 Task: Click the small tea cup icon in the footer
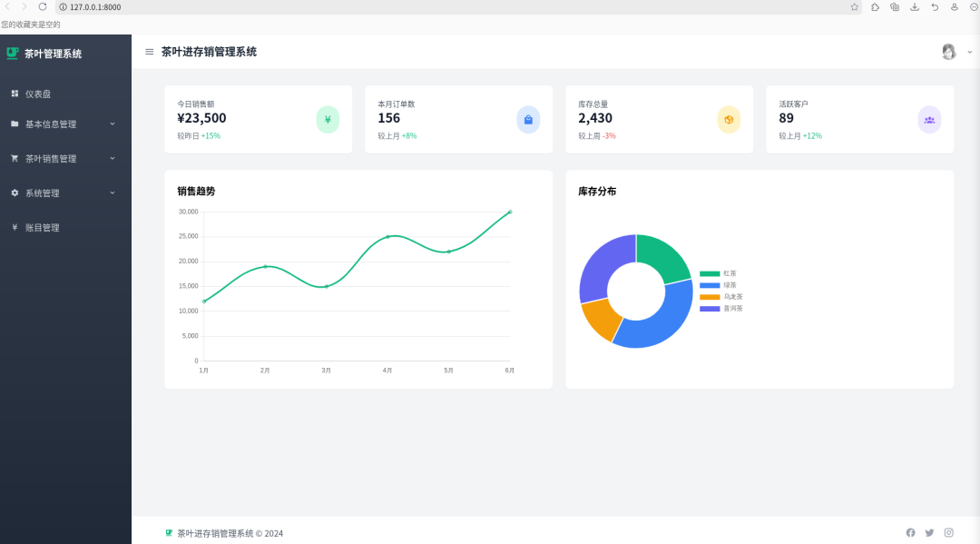click(169, 533)
